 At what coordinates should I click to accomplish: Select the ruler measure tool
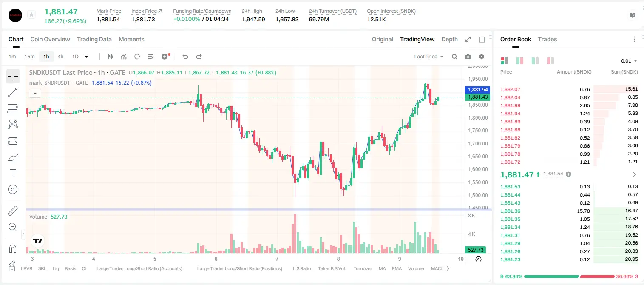(x=13, y=211)
